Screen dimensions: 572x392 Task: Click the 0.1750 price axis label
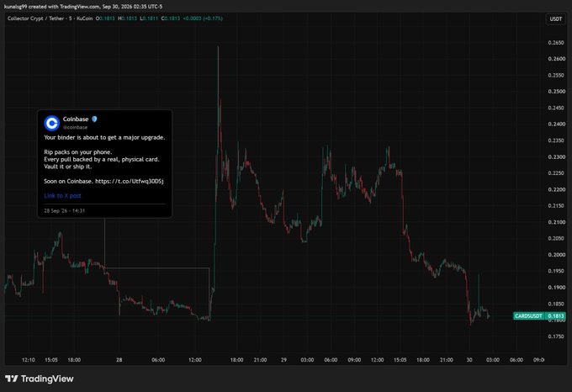[x=556, y=336]
